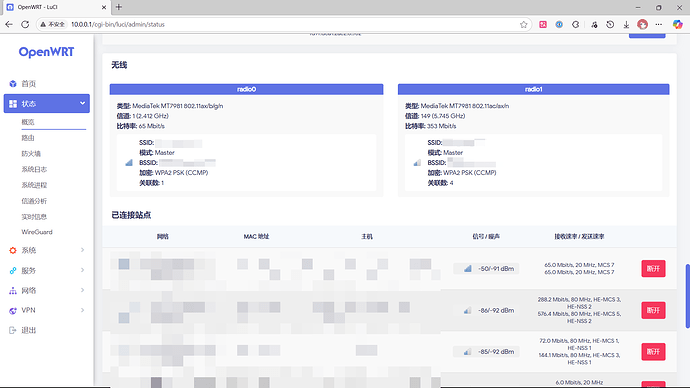Click the radio0 header bar

click(246, 89)
